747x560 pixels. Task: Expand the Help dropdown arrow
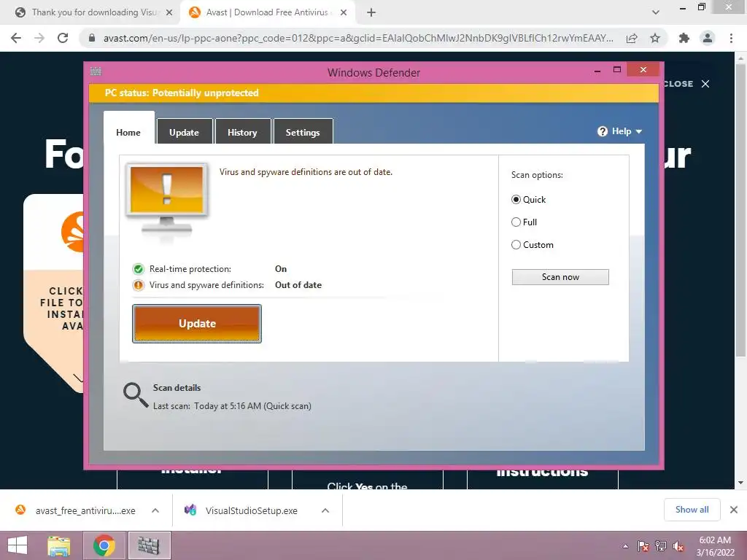[x=639, y=131]
